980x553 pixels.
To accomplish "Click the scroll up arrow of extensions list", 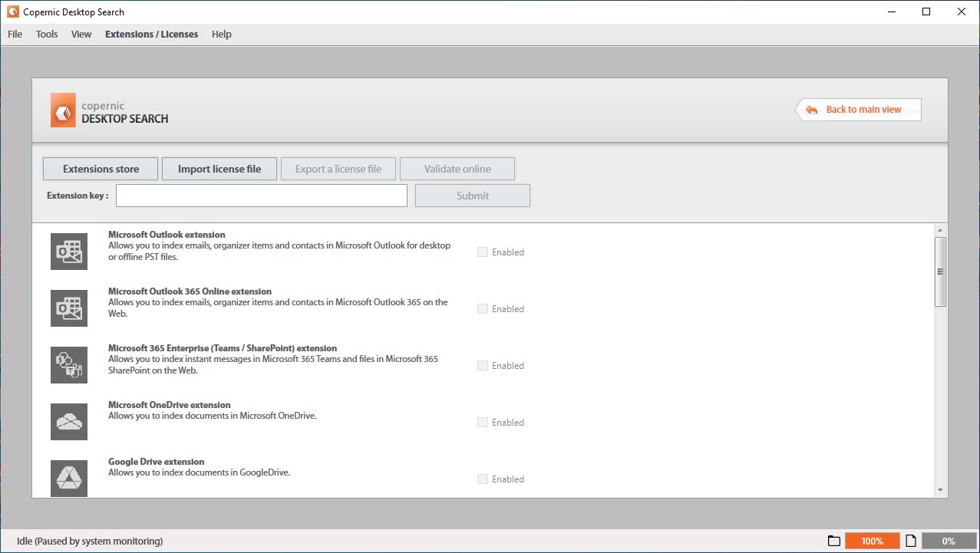I will pos(940,230).
